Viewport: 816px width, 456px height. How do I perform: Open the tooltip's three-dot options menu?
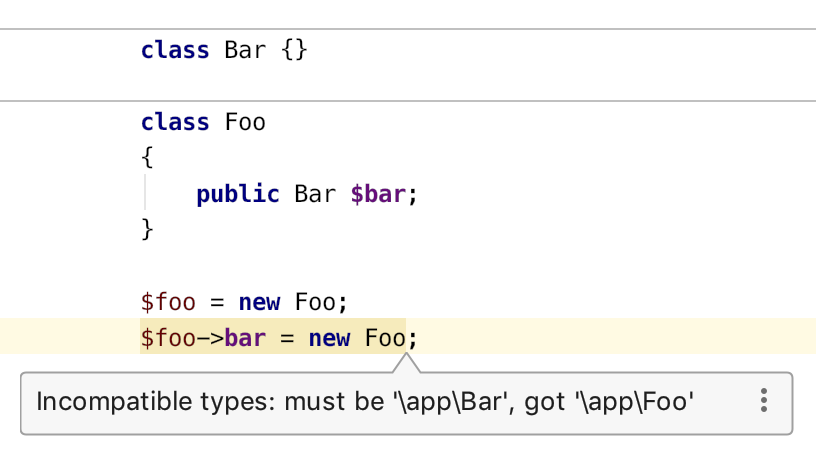[763, 400]
